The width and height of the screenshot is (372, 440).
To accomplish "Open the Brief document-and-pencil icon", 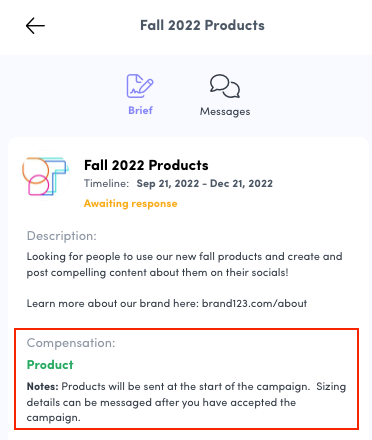I will (x=140, y=86).
